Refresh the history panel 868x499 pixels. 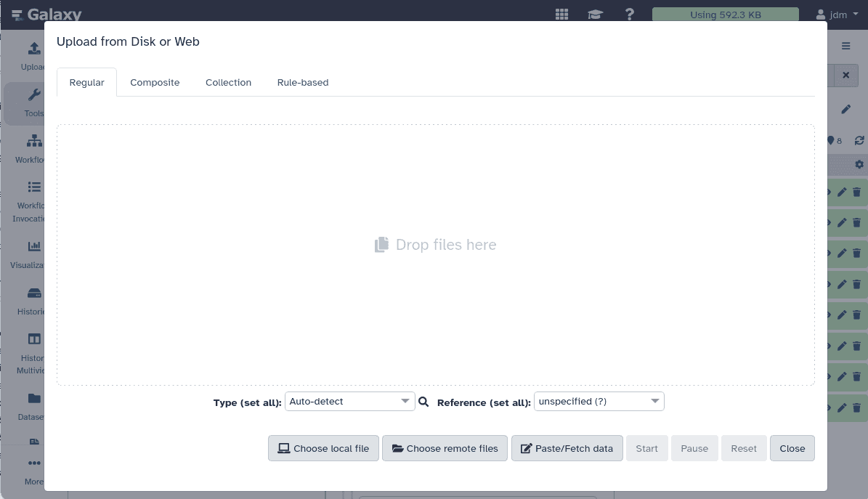pyautogui.click(x=859, y=140)
